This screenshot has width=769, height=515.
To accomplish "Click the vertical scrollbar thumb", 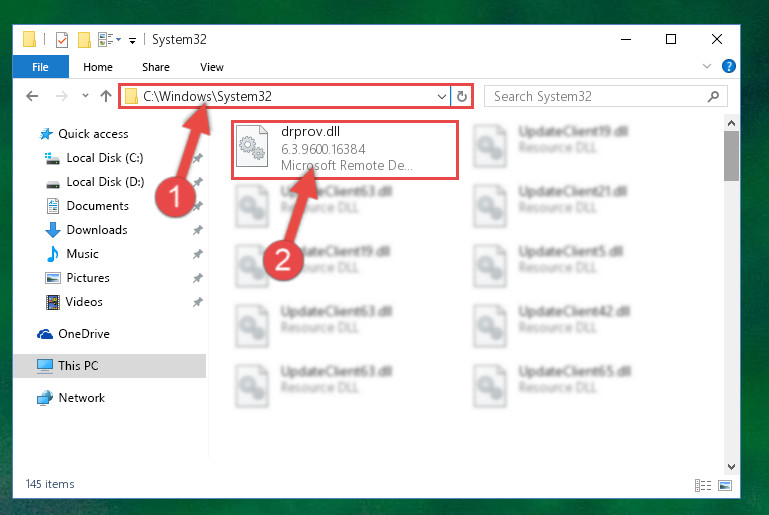I will 731,156.
